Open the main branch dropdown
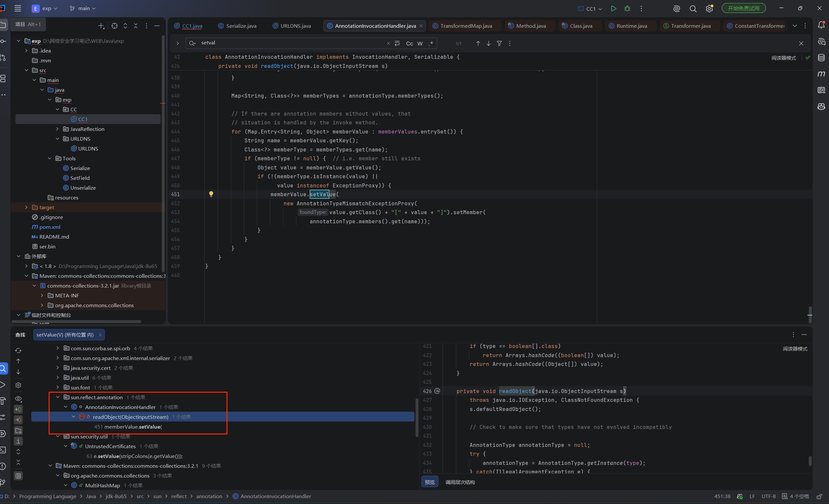 [x=83, y=8]
